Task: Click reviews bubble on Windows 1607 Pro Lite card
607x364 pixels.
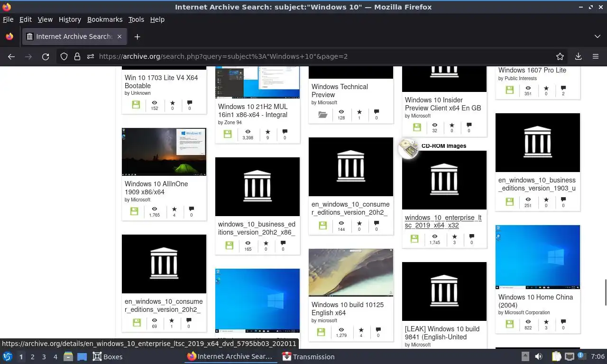Action: tap(563, 88)
